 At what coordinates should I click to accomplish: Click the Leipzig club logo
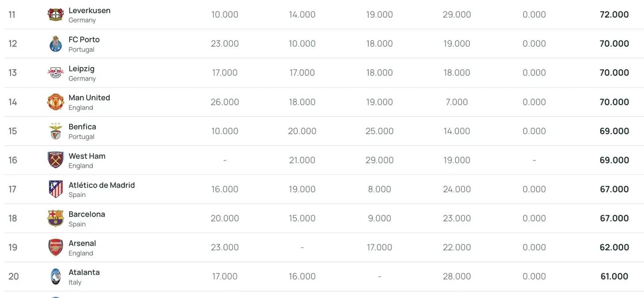tap(56, 73)
